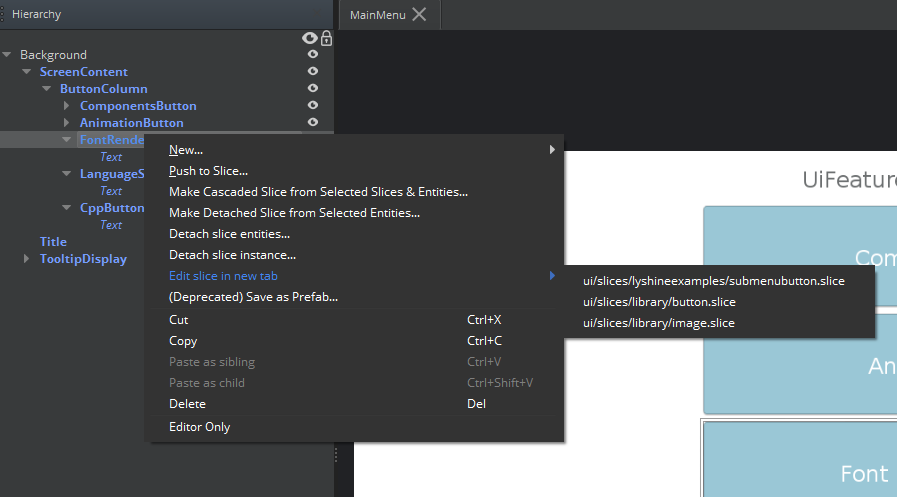
Task: Click Delete in the context menu
Action: click(187, 404)
